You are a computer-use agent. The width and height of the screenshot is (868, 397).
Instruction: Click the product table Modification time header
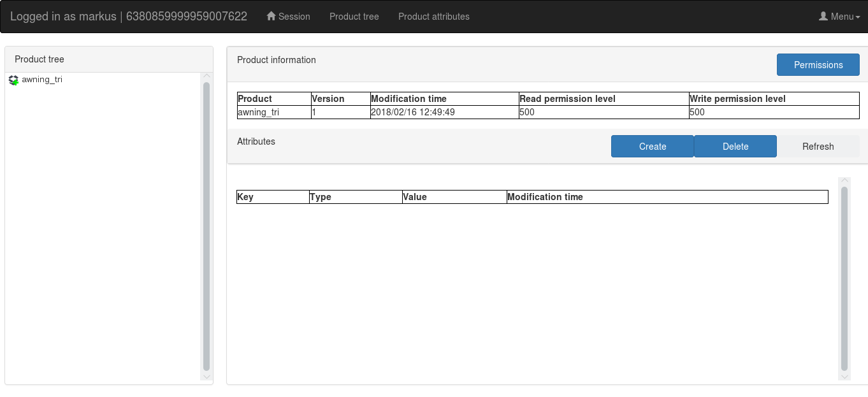pyautogui.click(x=445, y=99)
